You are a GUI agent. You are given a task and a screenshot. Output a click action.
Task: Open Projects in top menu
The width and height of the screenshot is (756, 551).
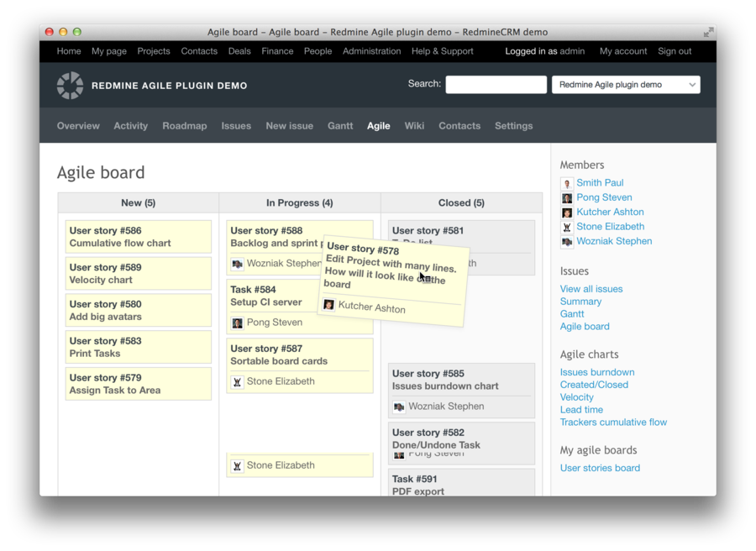click(154, 51)
